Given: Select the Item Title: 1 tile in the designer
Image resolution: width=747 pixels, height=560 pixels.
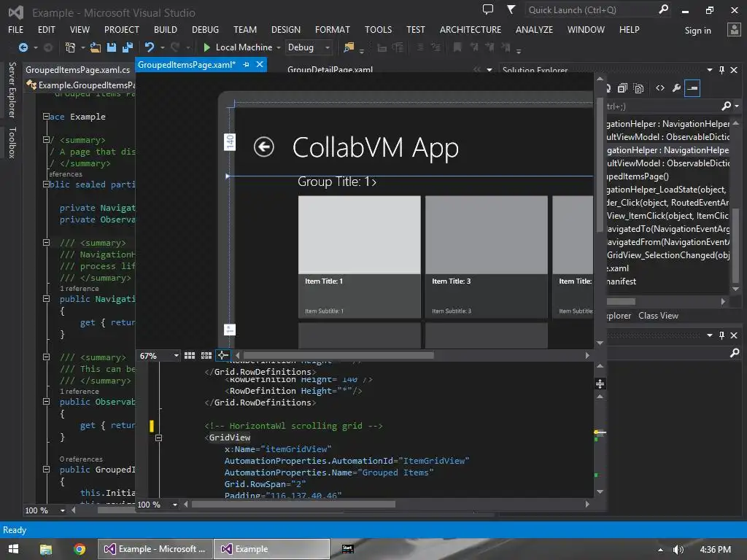Looking at the screenshot, I should [x=359, y=257].
